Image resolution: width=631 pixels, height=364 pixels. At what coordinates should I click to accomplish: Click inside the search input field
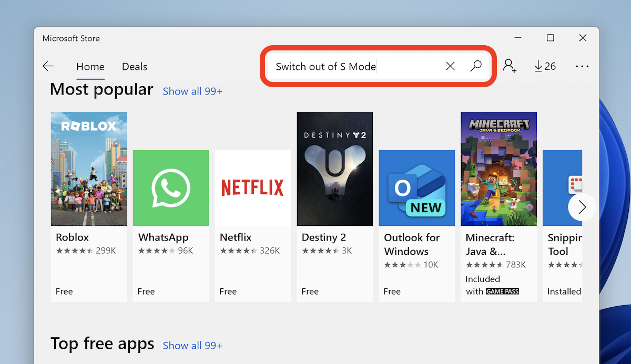(358, 66)
